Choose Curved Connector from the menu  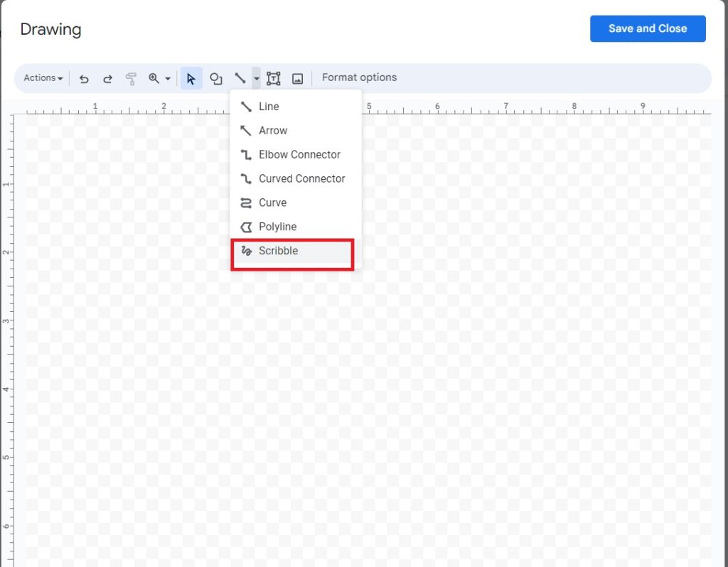pyautogui.click(x=294, y=178)
